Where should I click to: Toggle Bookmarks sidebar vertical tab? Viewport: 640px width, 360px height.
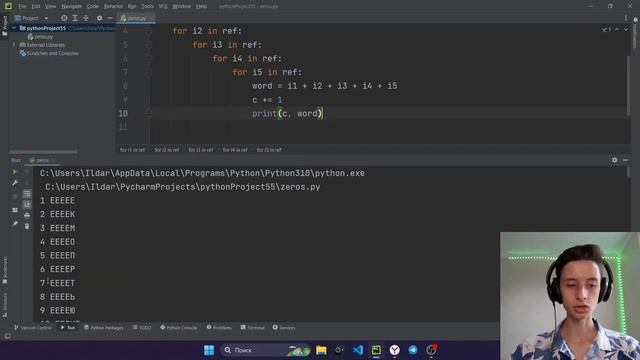(4, 270)
